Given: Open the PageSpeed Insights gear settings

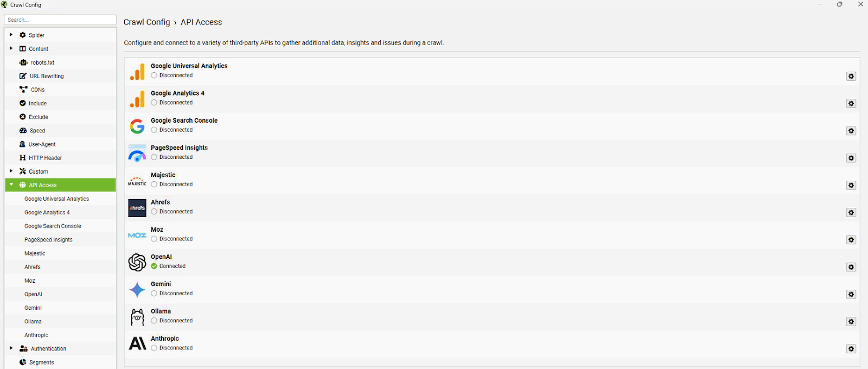Looking at the screenshot, I should pos(851,158).
